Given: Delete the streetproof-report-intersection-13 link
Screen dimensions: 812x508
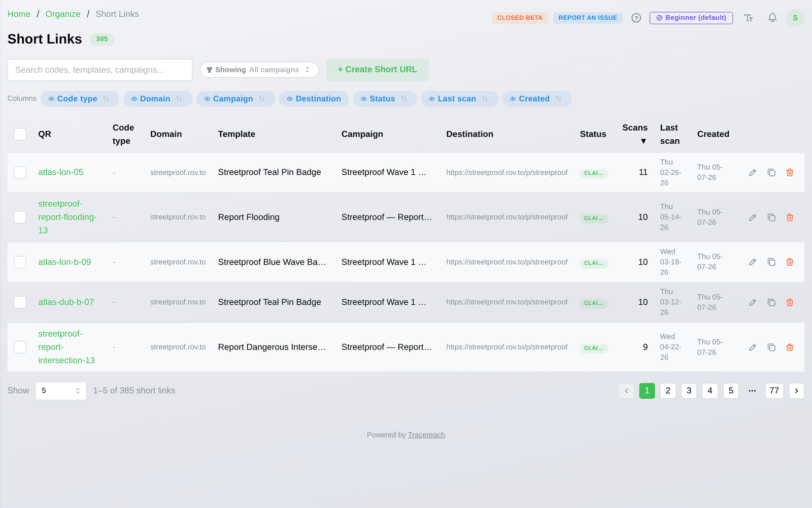Looking at the screenshot, I should (x=790, y=347).
